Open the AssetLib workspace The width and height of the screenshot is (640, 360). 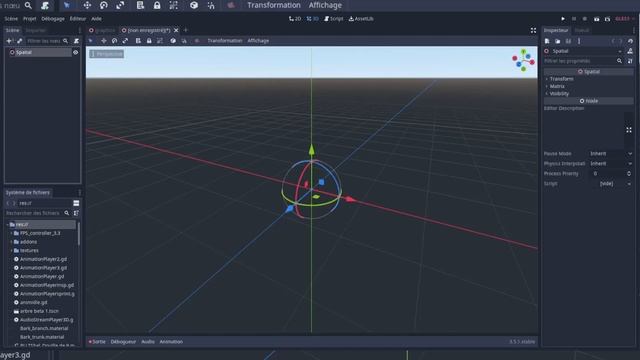(x=361, y=19)
